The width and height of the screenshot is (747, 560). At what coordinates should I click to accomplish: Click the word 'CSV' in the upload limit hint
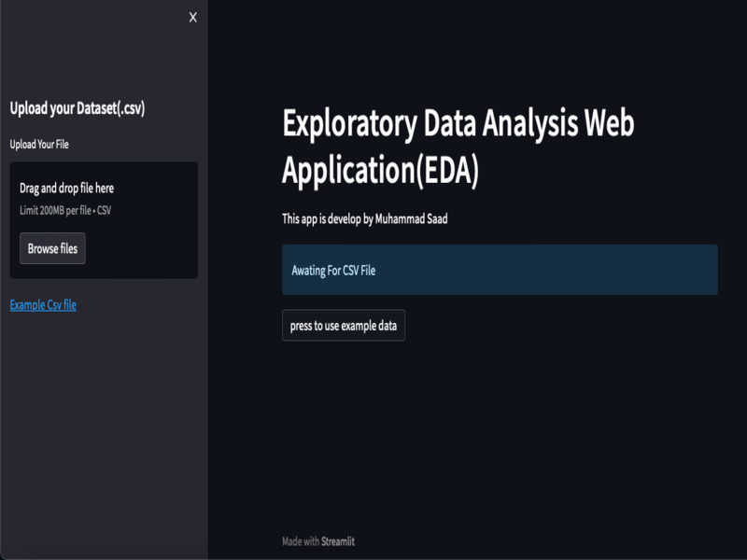pos(104,210)
